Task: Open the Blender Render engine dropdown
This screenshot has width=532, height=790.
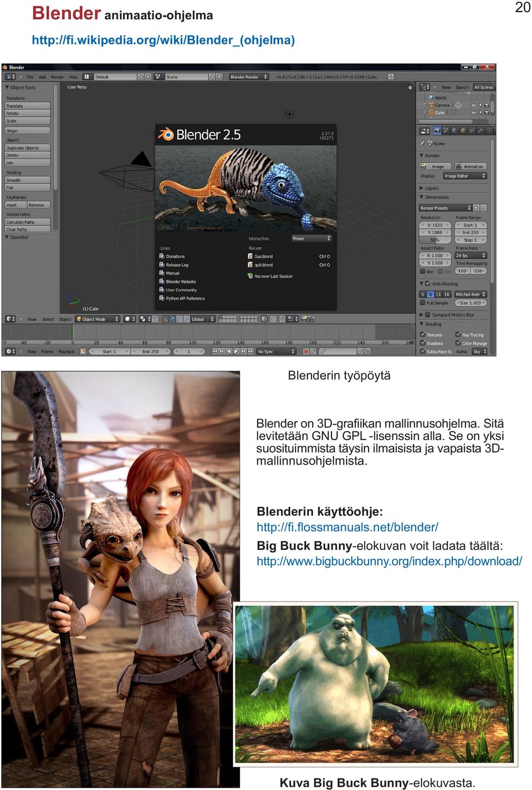Action: click(249, 77)
